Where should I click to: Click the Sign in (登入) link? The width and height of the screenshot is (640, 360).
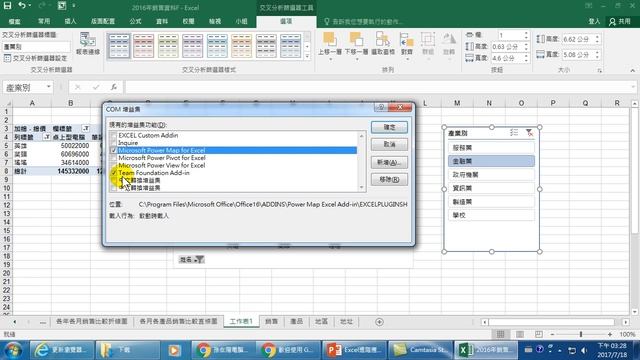click(594, 21)
